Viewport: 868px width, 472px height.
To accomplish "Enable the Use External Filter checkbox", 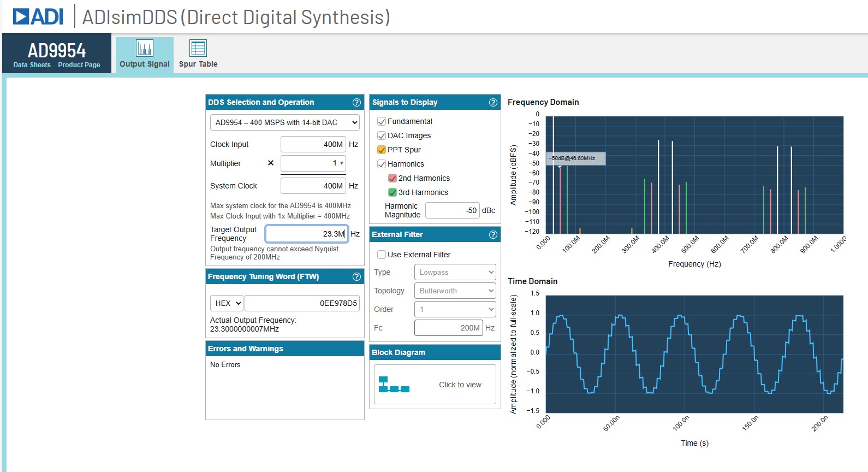I will click(382, 255).
